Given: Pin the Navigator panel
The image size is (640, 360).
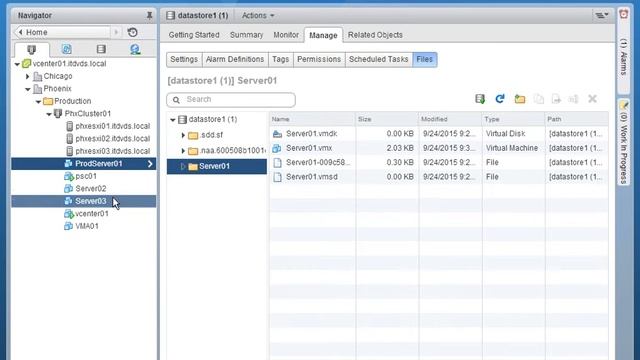Looking at the screenshot, I should [x=149, y=16].
